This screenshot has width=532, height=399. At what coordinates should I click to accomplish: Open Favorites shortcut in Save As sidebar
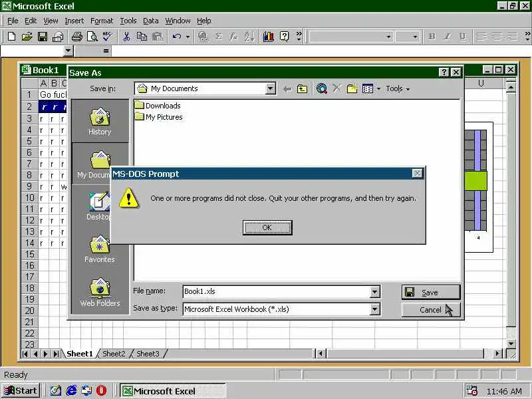pos(100,249)
